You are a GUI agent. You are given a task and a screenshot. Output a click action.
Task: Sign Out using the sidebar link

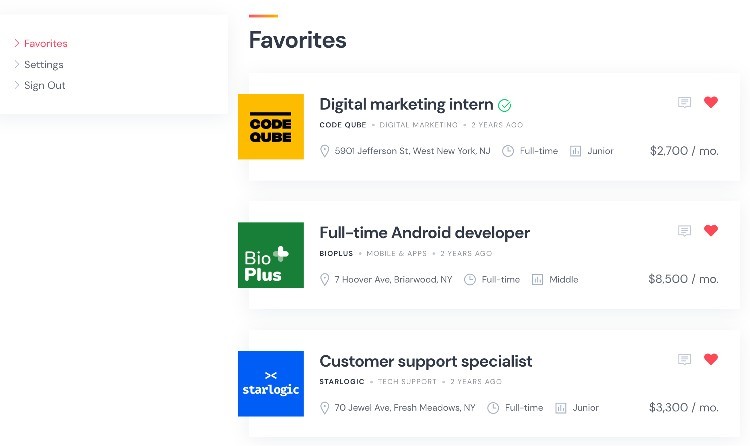point(45,86)
